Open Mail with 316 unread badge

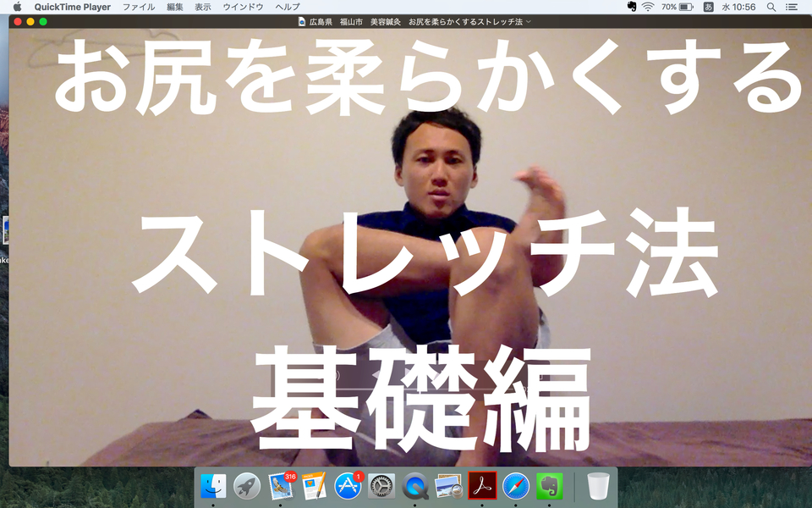coord(281,486)
